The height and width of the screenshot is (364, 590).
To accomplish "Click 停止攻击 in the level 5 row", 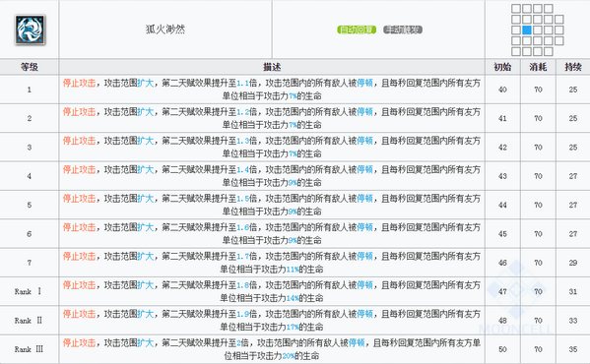I will pyautogui.click(x=79, y=199).
